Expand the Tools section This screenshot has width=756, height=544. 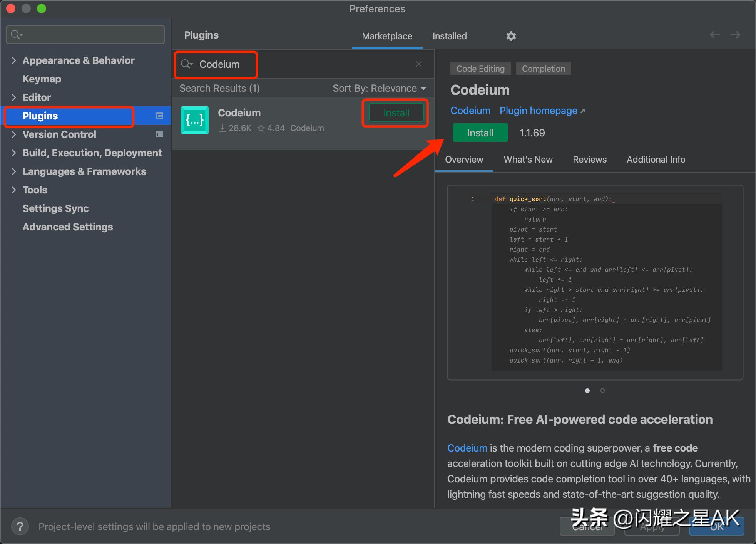(x=14, y=190)
